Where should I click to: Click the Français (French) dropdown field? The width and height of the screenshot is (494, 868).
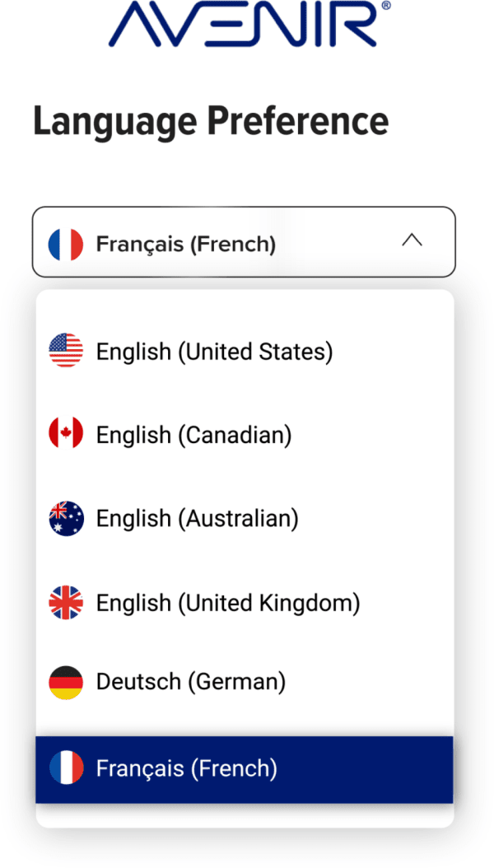coord(243,242)
